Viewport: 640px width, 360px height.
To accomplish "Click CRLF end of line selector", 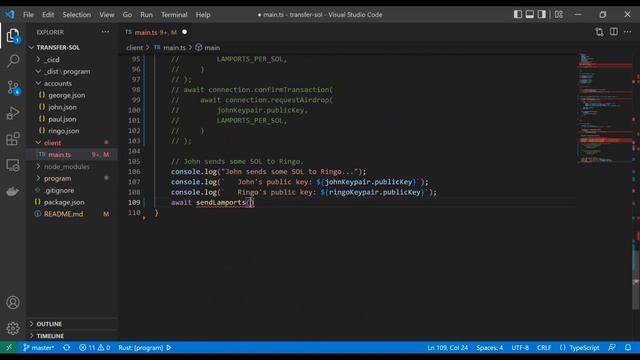I will (x=544, y=348).
